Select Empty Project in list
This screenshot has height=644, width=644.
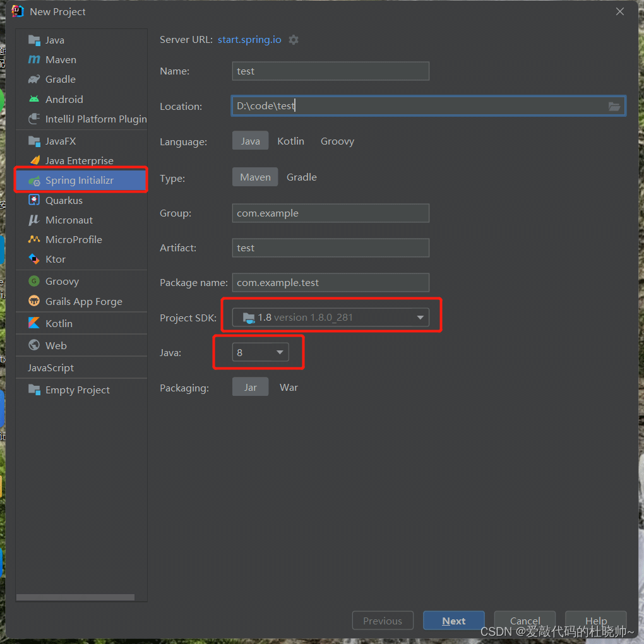click(x=81, y=390)
